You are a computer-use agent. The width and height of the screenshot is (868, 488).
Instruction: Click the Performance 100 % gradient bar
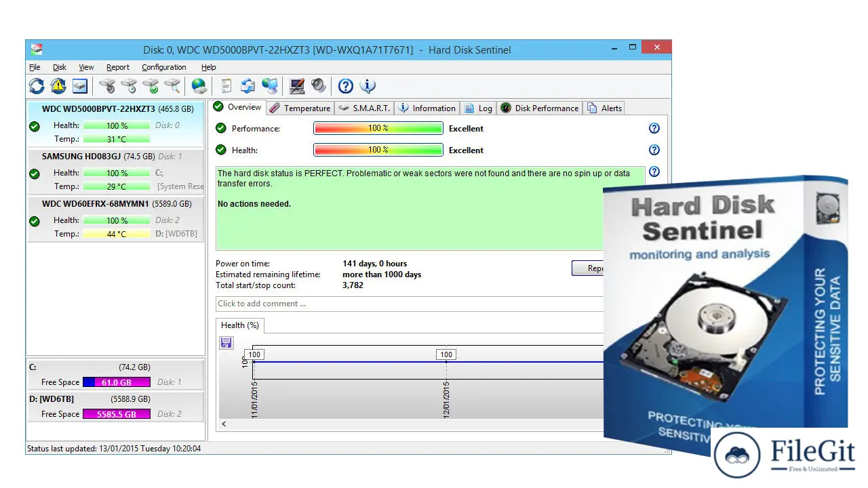(378, 128)
